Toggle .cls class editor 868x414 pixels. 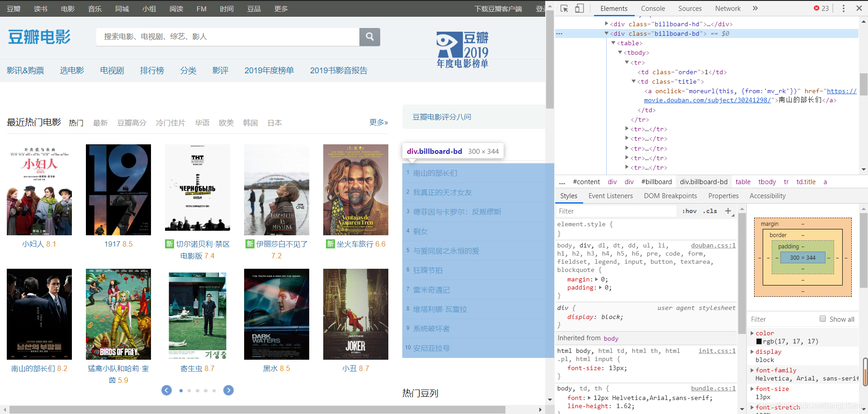(x=710, y=211)
